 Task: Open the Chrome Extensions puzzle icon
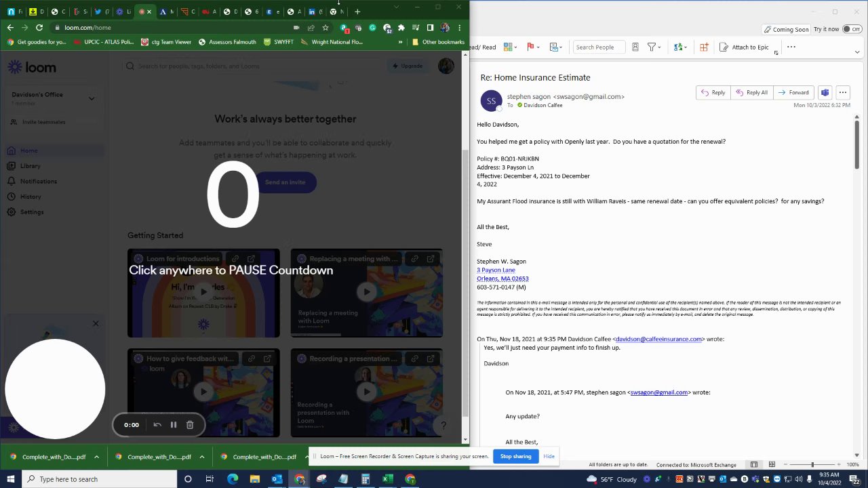coord(401,28)
